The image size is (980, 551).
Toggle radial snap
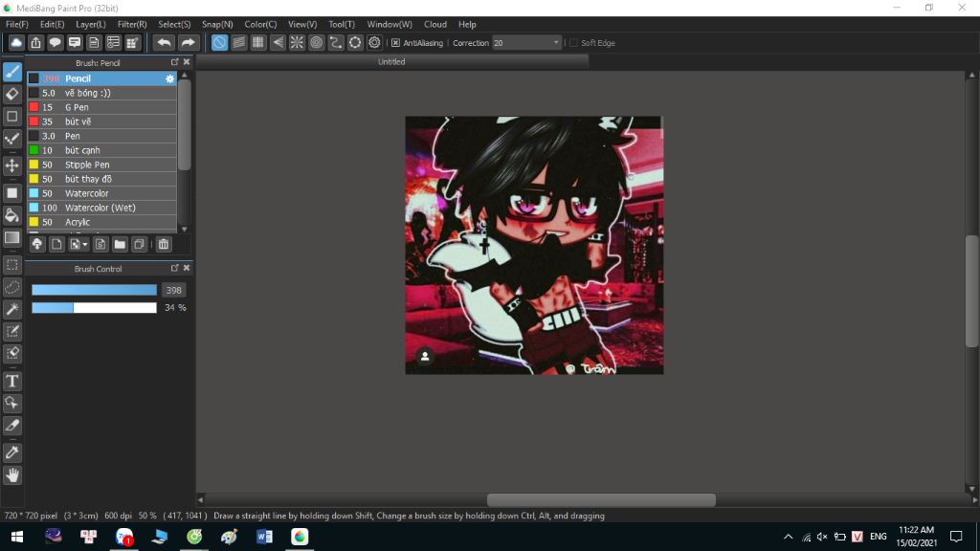click(x=297, y=42)
